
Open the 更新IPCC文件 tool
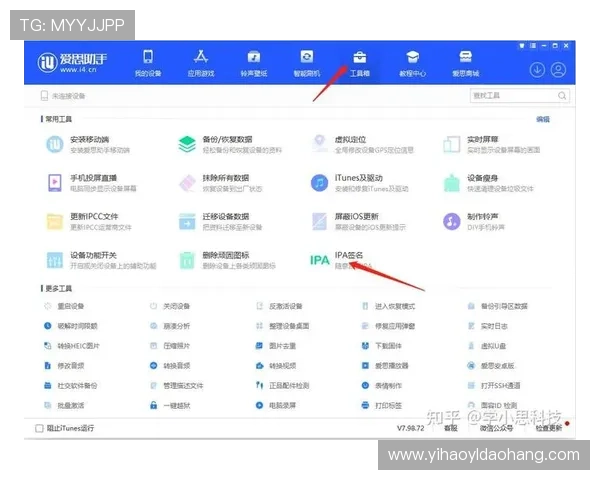(x=89, y=222)
